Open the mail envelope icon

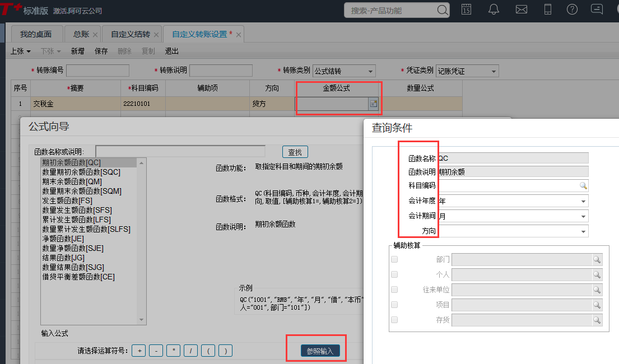tap(522, 10)
